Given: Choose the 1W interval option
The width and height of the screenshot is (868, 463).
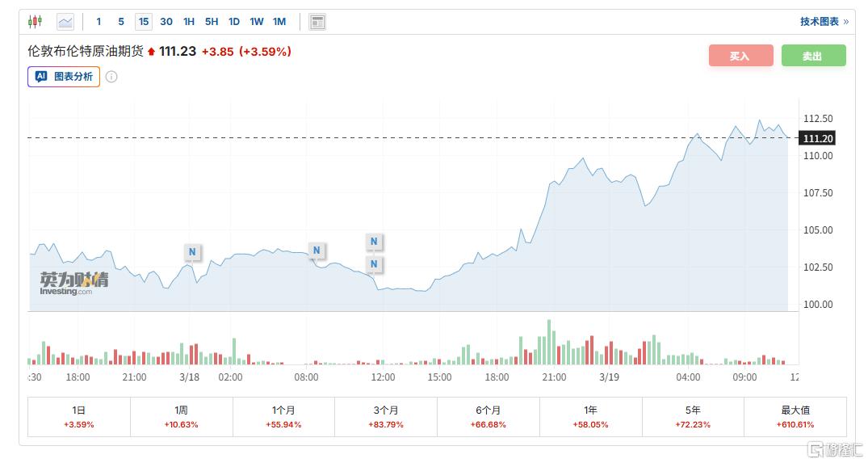Looking at the screenshot, I should point(257,22).
